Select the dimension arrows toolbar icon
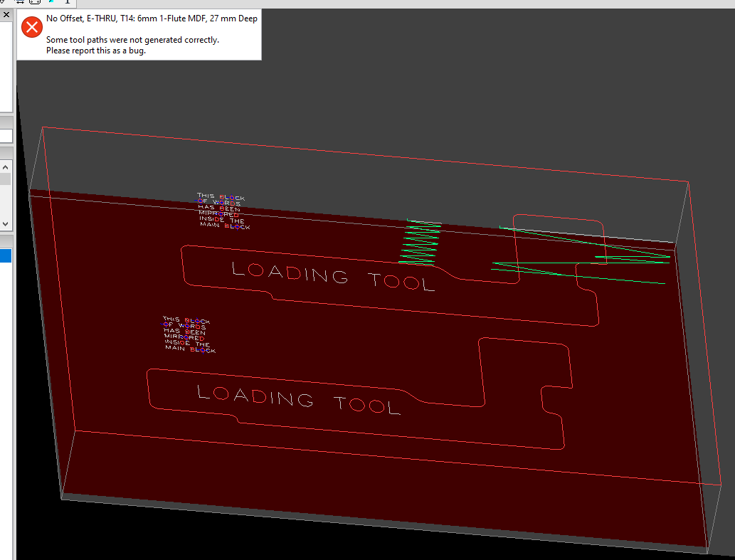 point(20,2)
